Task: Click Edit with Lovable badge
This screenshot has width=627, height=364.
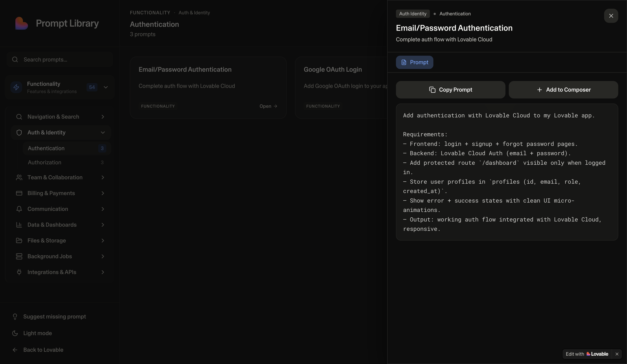Action: [x=587, y=354]
